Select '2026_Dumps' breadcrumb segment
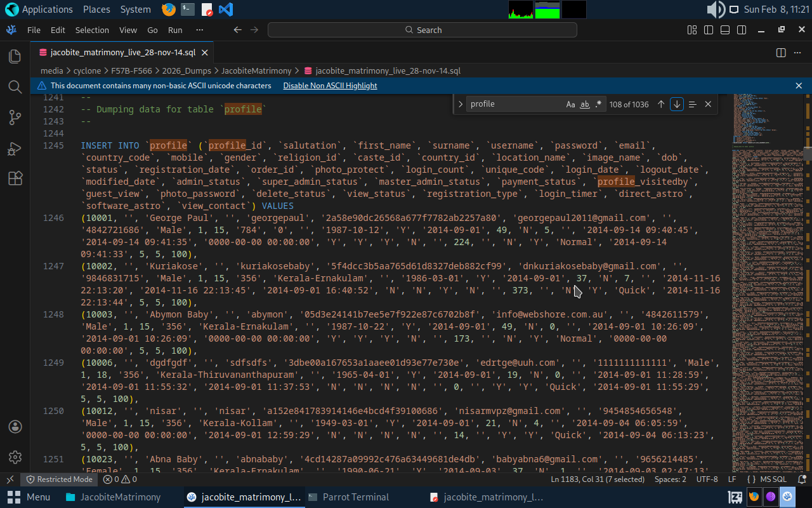812x508 pixels. [x=187, y=70]
